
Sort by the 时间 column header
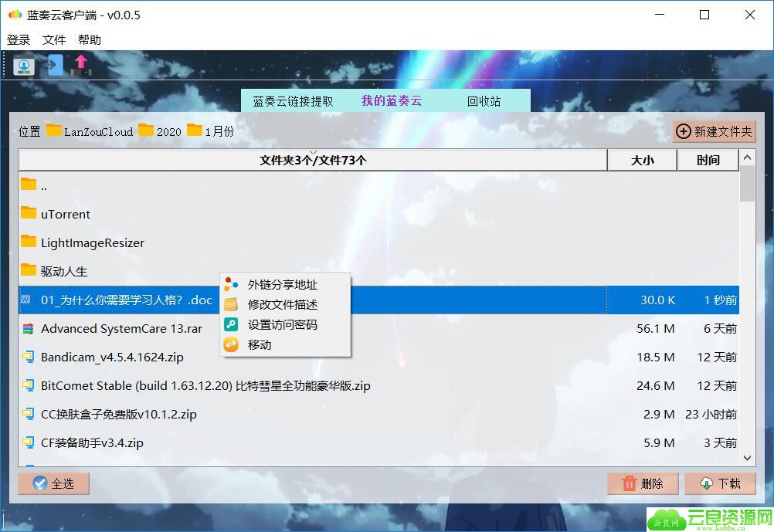708,160
